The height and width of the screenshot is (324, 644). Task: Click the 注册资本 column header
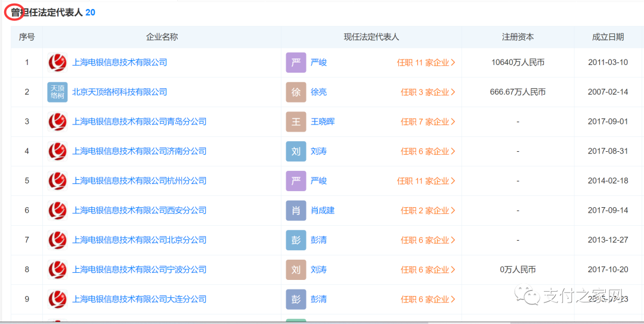[518, 37]
